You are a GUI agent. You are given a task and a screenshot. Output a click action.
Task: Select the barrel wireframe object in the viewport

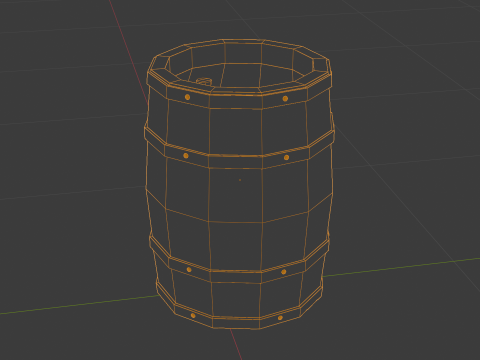239,184
